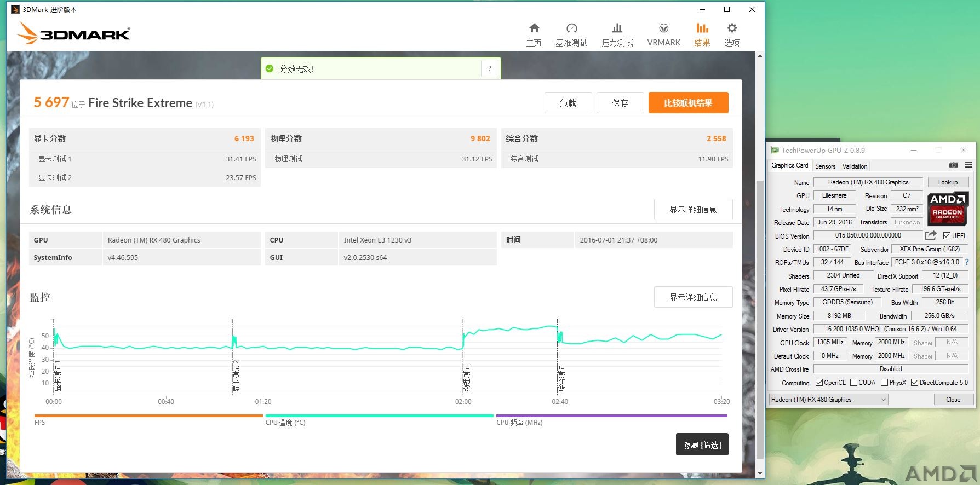Open the GPU selection dropdown in GPU-Z
Screen dimensions: 980x485
828,400
